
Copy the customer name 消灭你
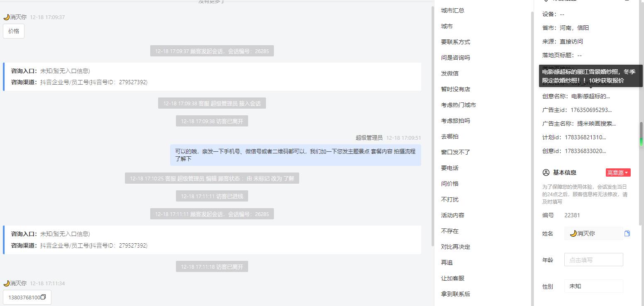627,233
